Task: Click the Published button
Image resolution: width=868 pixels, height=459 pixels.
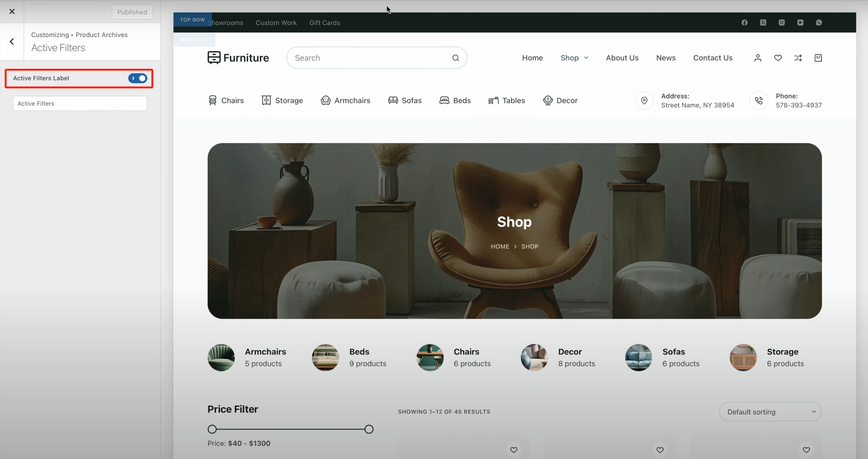Action: [132, 12]
